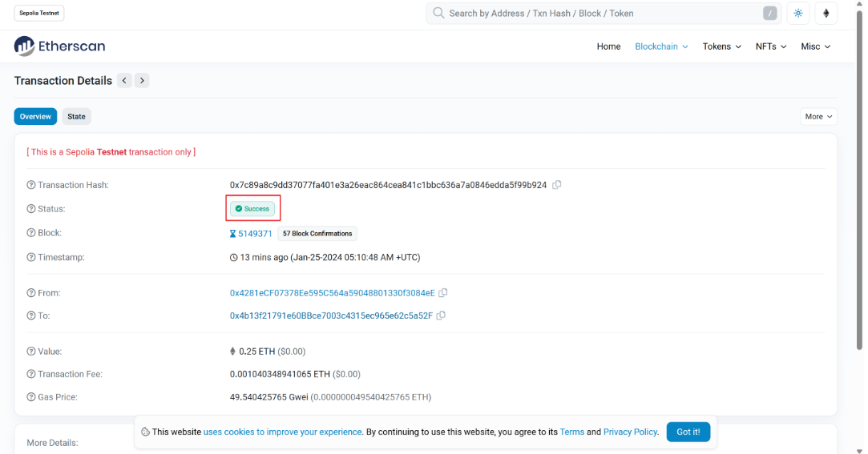The height and width of the screenshot is (454, 868).
Task: Click the From help icon
Action: point(31,293)
